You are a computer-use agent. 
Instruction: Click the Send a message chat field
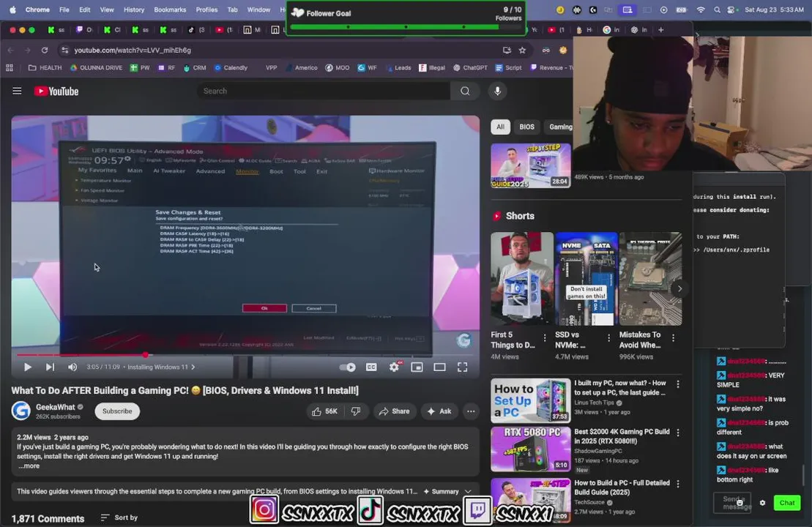pos(733,503)
